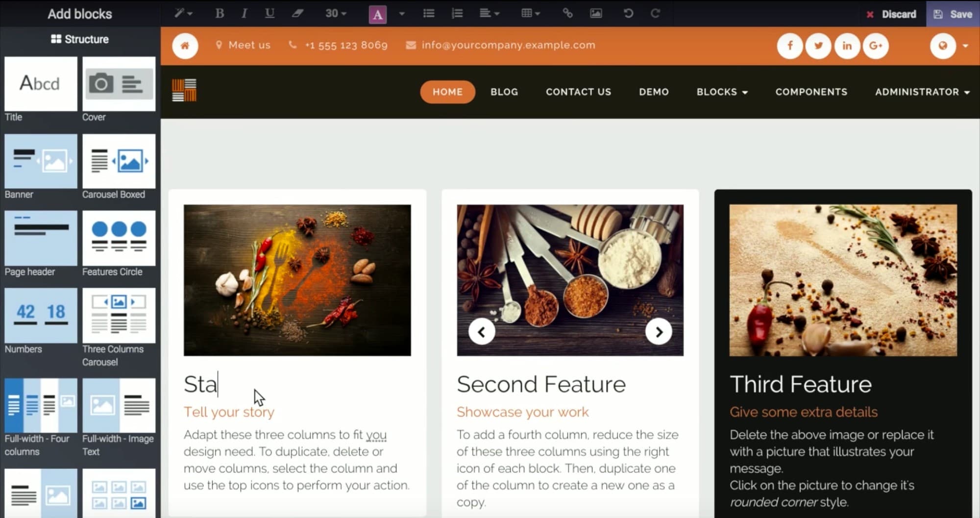Toggle bold formatting in the toolbar
The height and width of the screenshot is (518, 980).
pos(219,14)
